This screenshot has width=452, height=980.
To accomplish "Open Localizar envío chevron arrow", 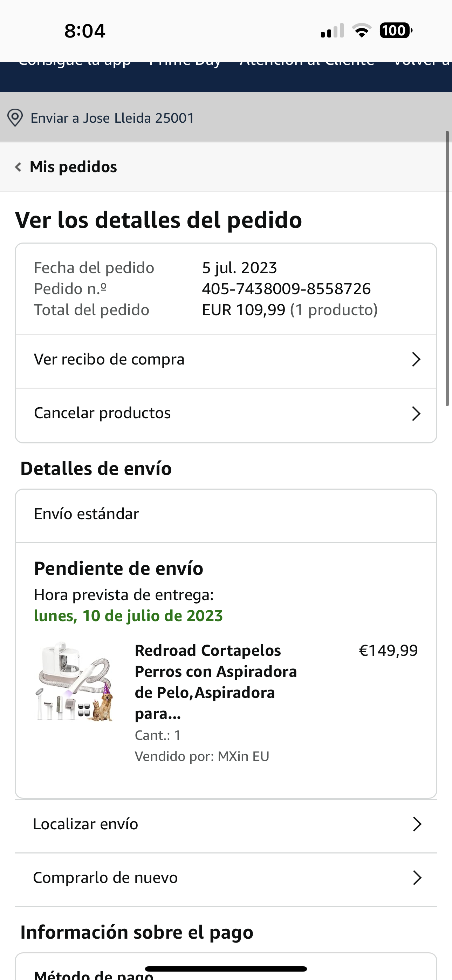I will coord(417,824).
